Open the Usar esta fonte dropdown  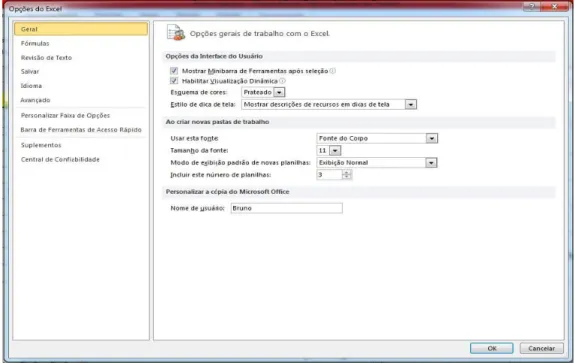pyautogui.click(x=432, y=138)
